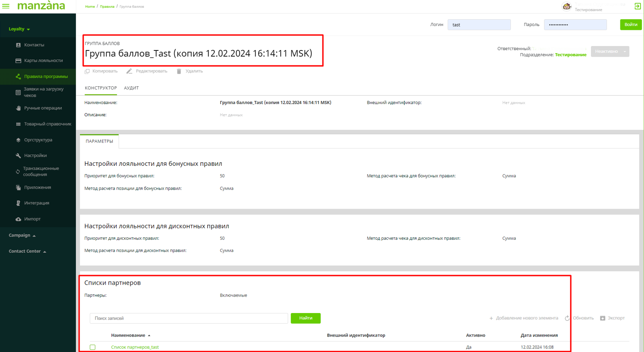
Task: Tick the checkbox for Список партнеров_tast
Action: (93, 347)
